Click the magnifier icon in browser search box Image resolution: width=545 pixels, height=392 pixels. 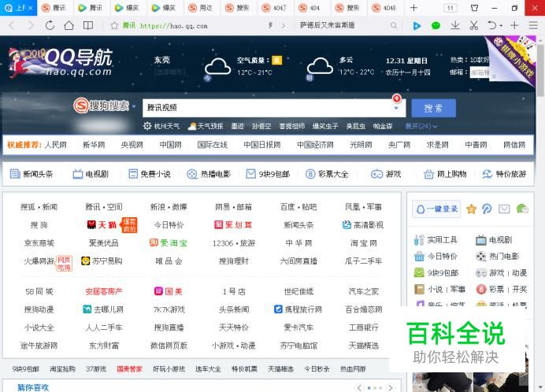tap(394, 25)
